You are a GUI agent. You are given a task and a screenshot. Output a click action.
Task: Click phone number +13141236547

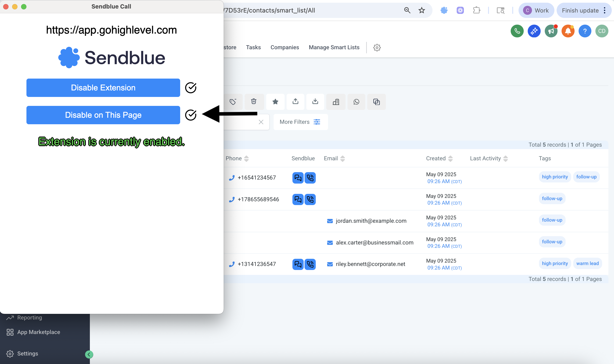point(257,264)
